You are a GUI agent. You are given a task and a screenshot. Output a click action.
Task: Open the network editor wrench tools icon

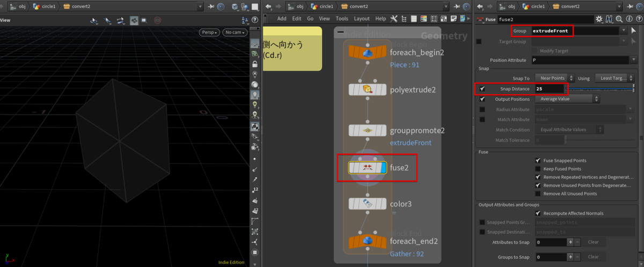click(x=394, y=18)
